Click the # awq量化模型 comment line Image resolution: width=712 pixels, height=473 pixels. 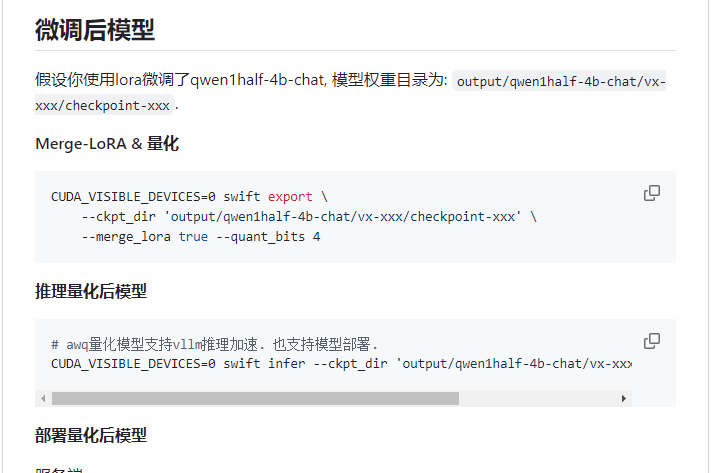click(x=214, y=345)
